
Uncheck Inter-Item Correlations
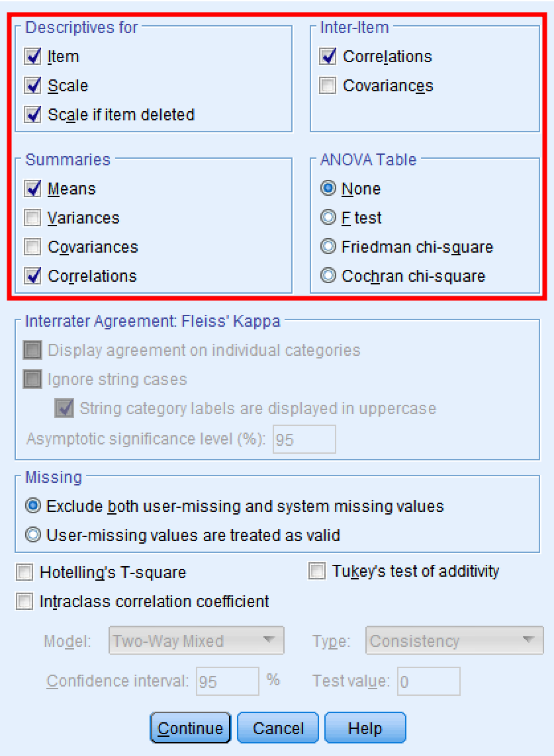[x=328, y=56]
